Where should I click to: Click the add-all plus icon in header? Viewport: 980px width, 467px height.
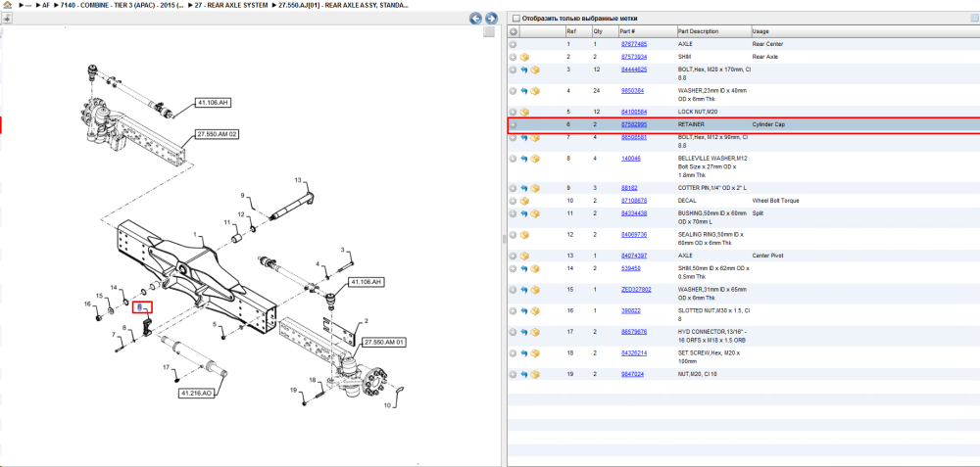click(x=514, y=31)
